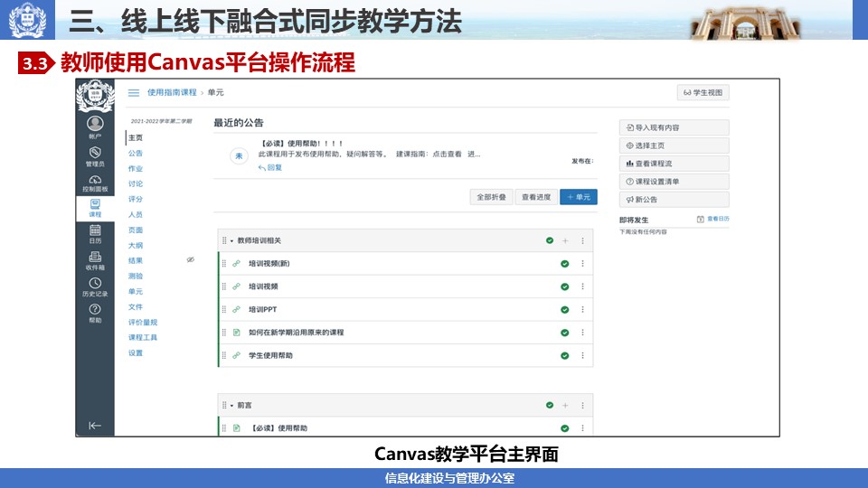The width and height of the screenshot is (868, 488).
Task: Open 讨论 in course navigation
Action: (136, 183)
